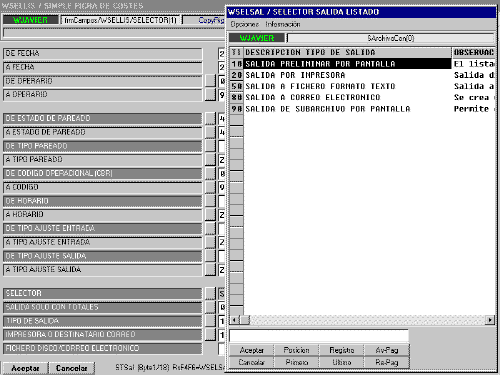Click the WSELSAL SELECTOR SALIDA LISTADO title bar
This screenshot has width=500, height=375.
361,12
